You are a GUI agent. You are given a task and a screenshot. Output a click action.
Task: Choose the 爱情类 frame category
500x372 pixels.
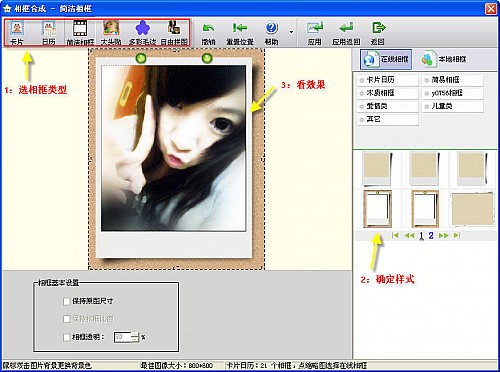coord(388,106)
